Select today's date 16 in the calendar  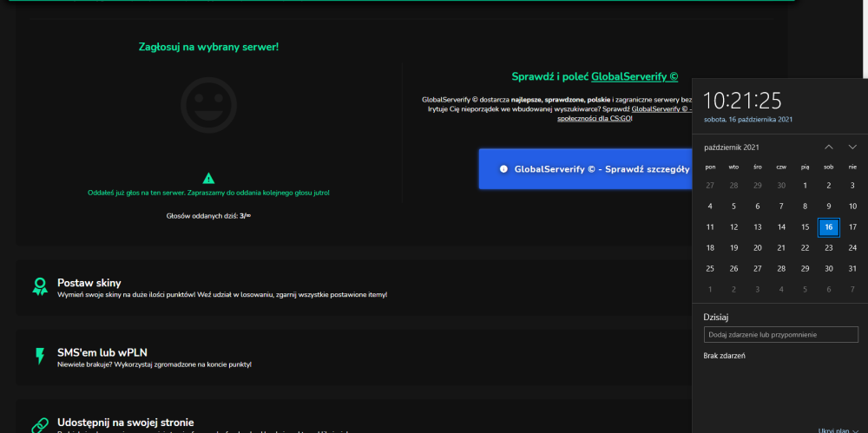(x=829, y=227)
